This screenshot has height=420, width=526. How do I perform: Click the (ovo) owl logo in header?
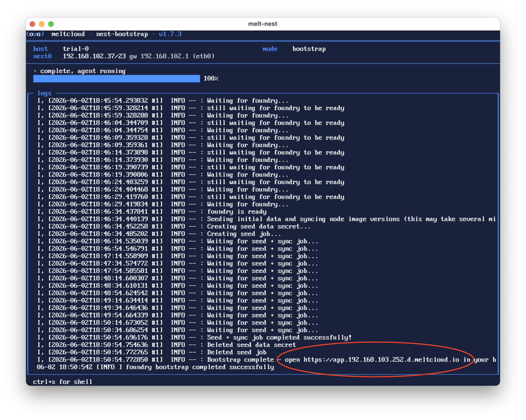click(35, 34)
